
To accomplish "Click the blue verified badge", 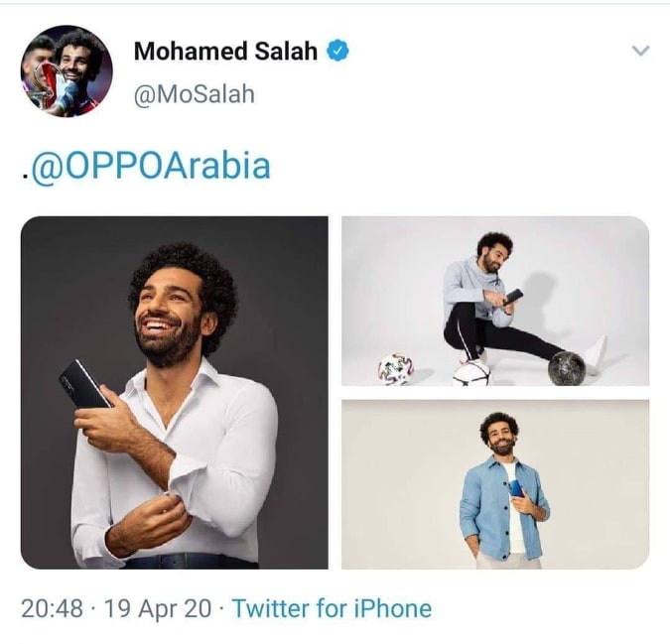I will (337, 51).
